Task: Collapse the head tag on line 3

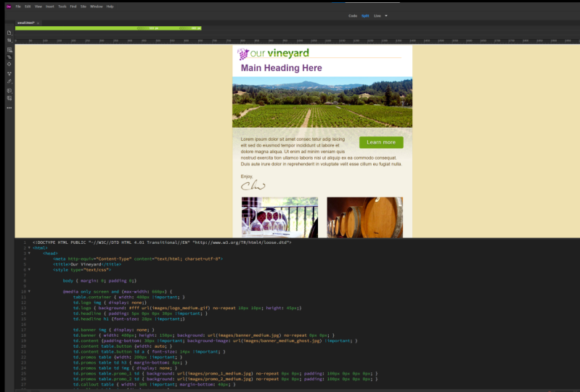Action: 29,253
